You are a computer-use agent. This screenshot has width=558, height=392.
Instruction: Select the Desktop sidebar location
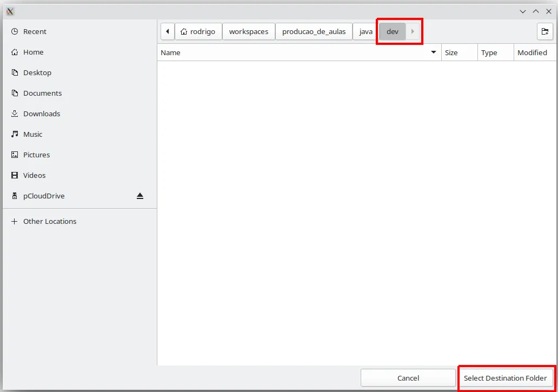[x=79, y=72]
